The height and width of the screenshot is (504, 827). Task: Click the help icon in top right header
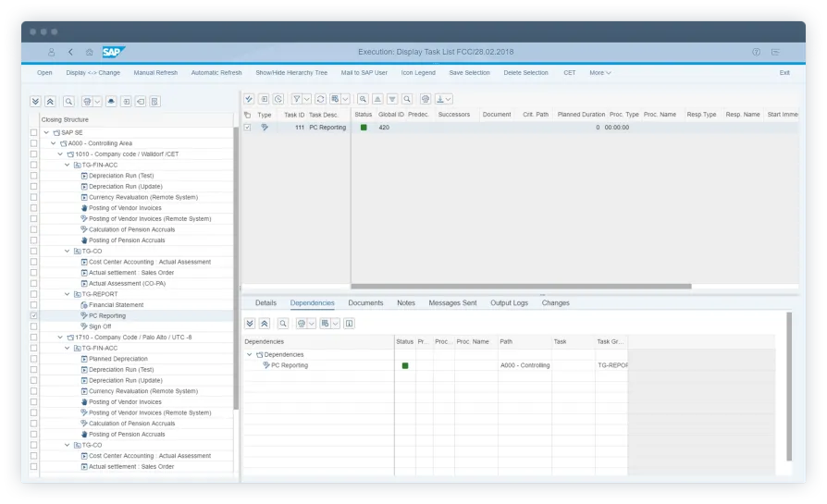click(756, 53)
